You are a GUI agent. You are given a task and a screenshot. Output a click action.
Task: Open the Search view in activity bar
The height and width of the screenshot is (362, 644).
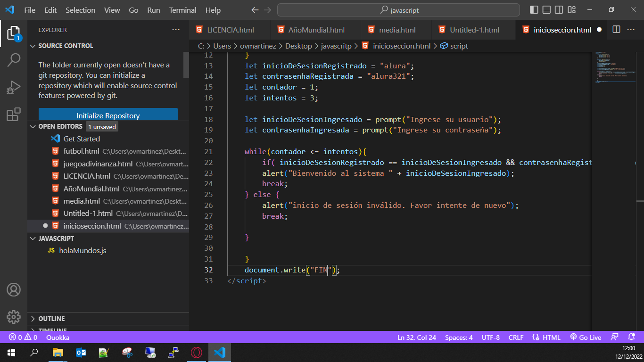[14, 60]
